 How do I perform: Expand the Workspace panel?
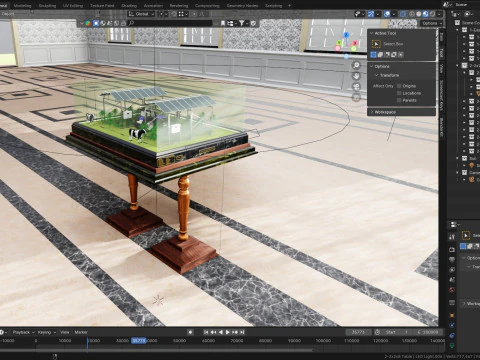372,112
